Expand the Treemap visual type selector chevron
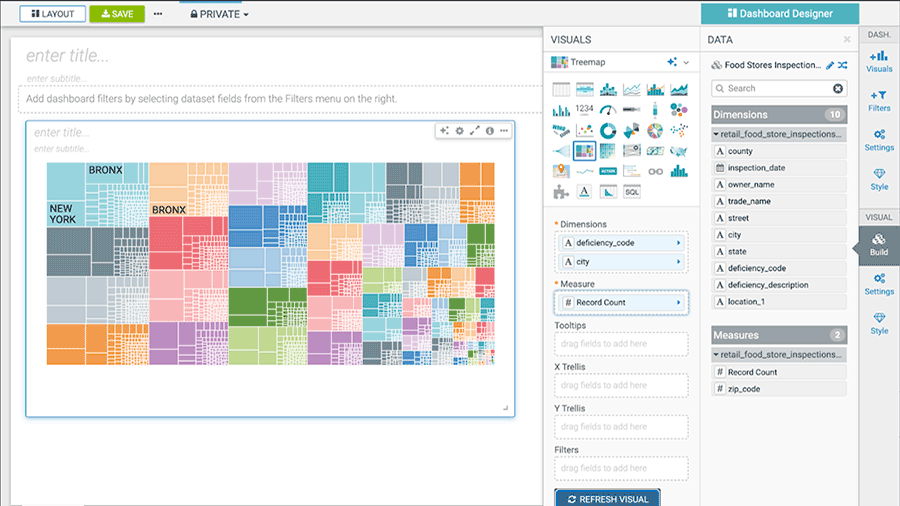The height and width of the screenshot is (506, 900). tap(686, 62)
